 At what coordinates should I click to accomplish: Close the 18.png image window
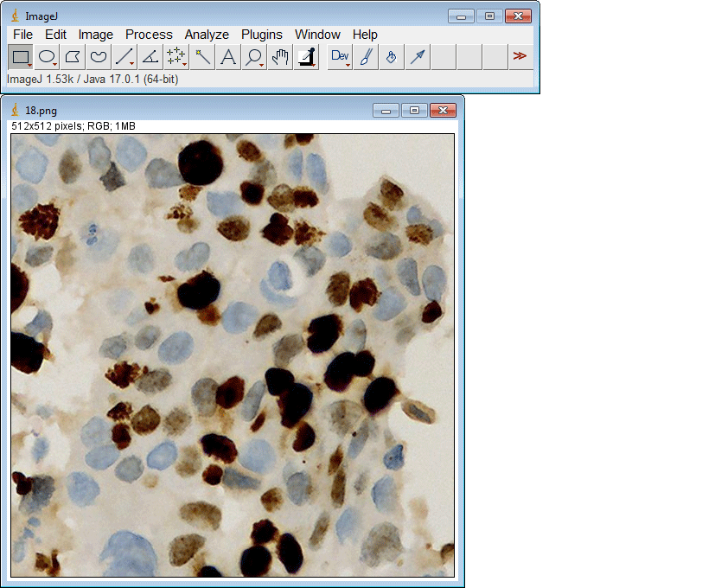pos(443,111)
